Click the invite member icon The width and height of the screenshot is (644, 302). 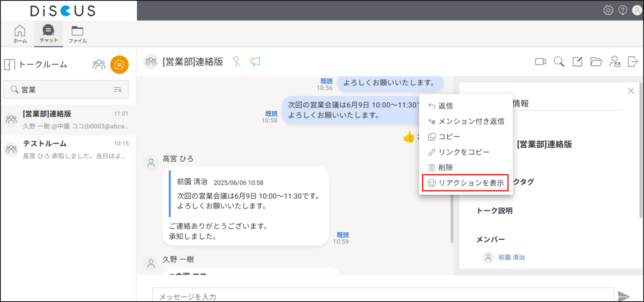[x=615, y=62]
